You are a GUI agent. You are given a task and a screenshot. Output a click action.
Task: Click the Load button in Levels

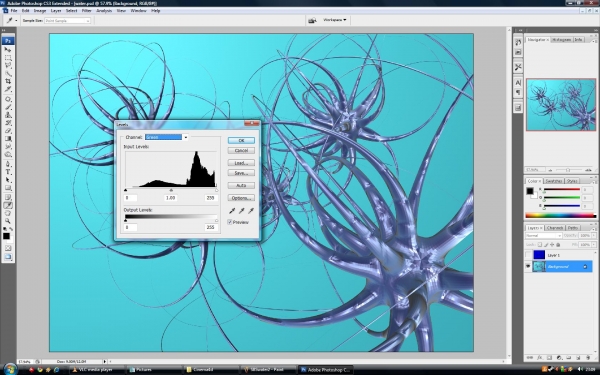pyautogui.click(x=241, y=163)
